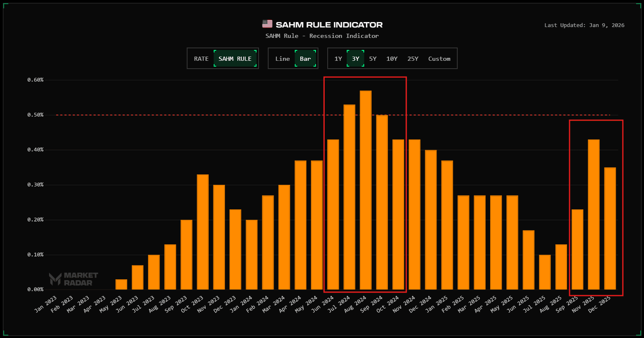Click the Market Radar logo watermark
The image size is (644, 338).
74,279
